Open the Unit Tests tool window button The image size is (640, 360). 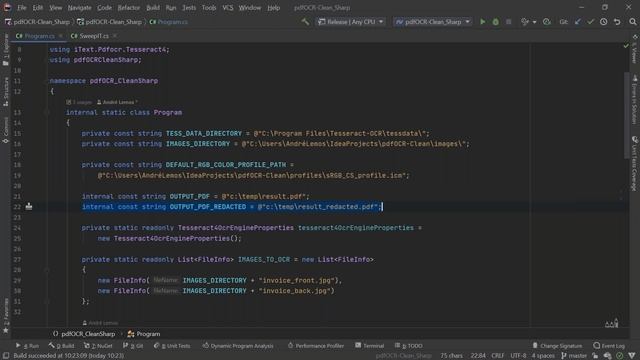(x=172, y=345)
